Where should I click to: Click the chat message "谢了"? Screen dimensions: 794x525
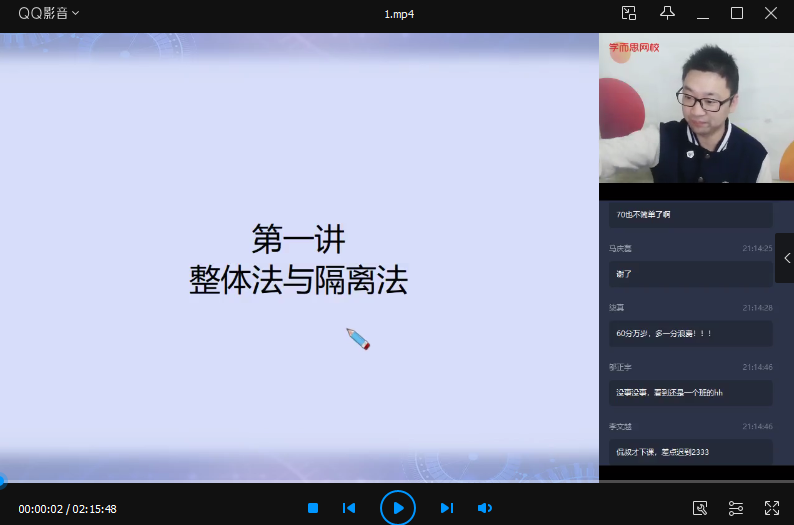pyautogui.click(x=691, y=274)
